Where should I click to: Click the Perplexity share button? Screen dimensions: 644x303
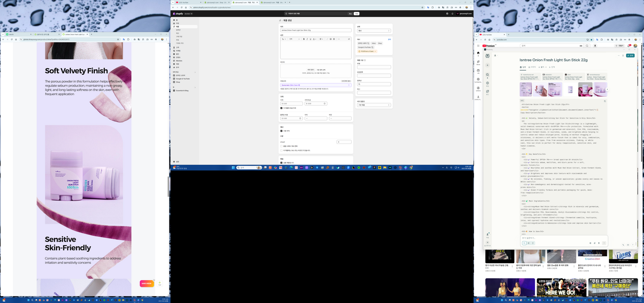(x=631, y=56)
